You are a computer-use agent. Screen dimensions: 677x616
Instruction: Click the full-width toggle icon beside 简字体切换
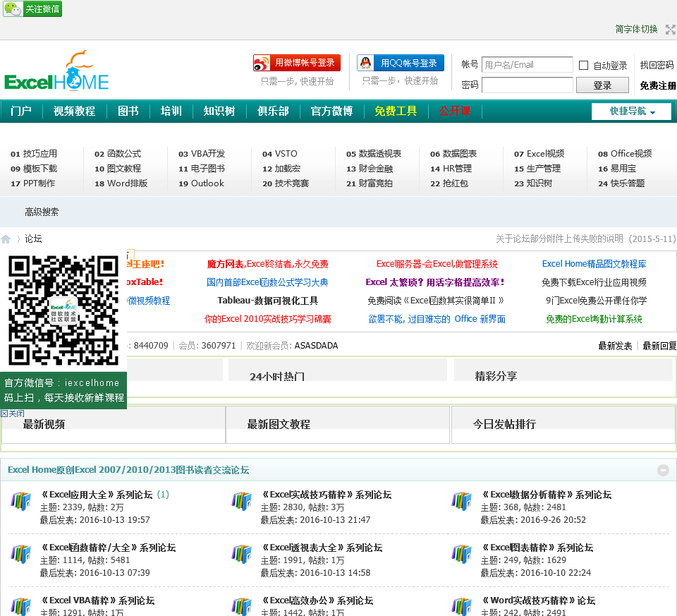[x=670, y=30]
